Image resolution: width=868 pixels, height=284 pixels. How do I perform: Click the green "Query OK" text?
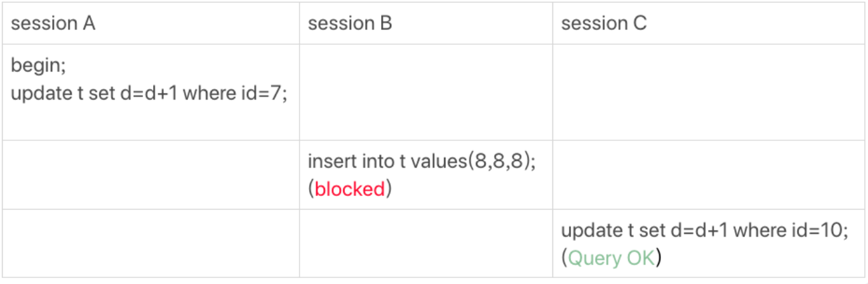pyautogui.click(x=611, y=258)
